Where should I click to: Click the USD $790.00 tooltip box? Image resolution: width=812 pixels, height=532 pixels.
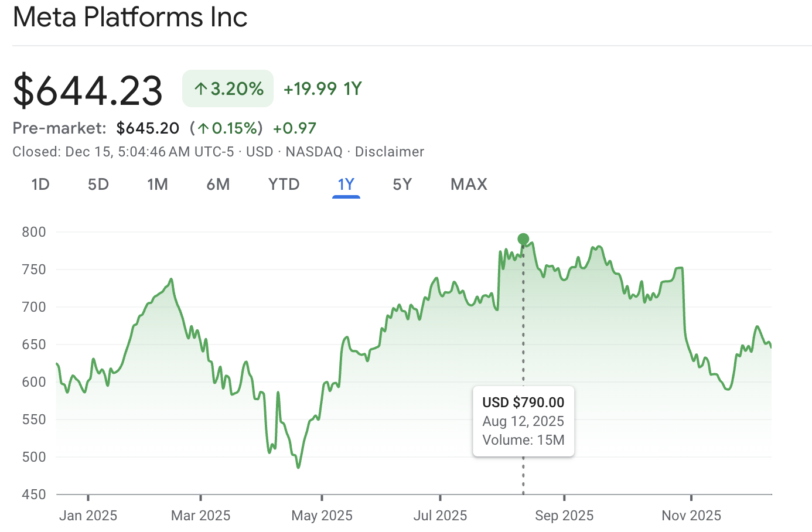click(523, 421)
